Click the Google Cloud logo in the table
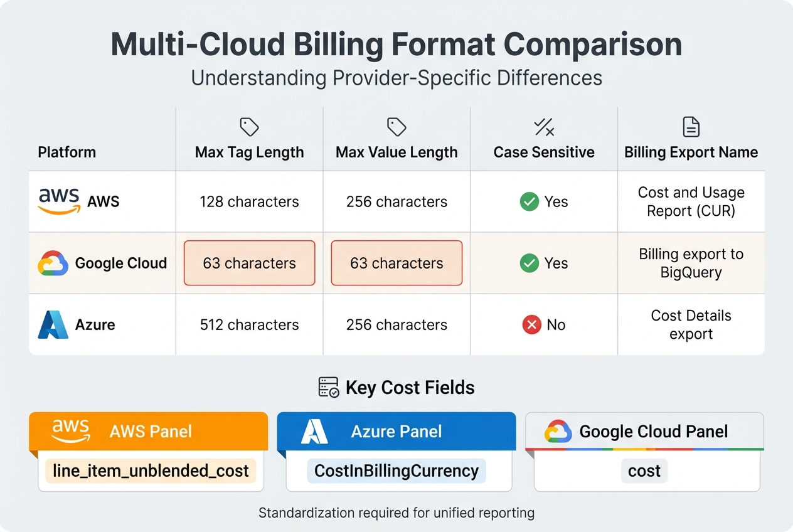The width and height of the screenshot is (793, 532). (53, 263)
